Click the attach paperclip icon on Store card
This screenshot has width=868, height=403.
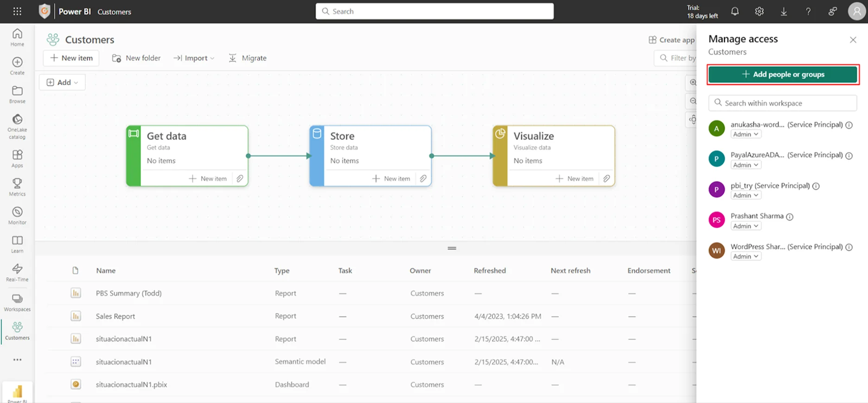click(x=423, y=178)
